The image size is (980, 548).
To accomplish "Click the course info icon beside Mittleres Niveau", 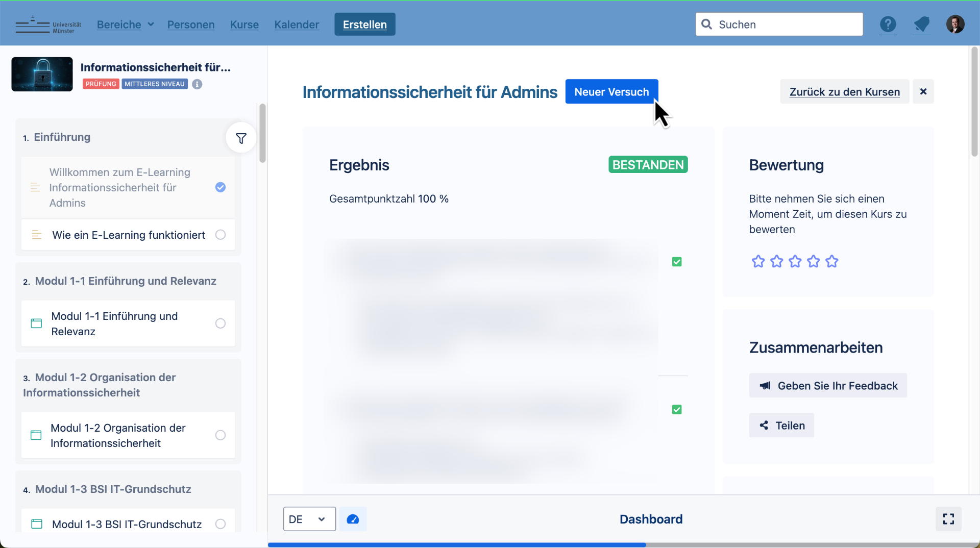I will 197,84.
